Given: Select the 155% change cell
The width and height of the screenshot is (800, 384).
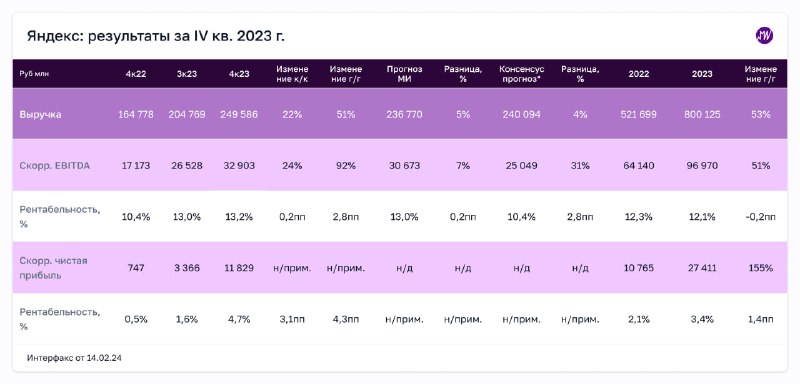Looking at the screenshot, I should click(x=760, y=268).
